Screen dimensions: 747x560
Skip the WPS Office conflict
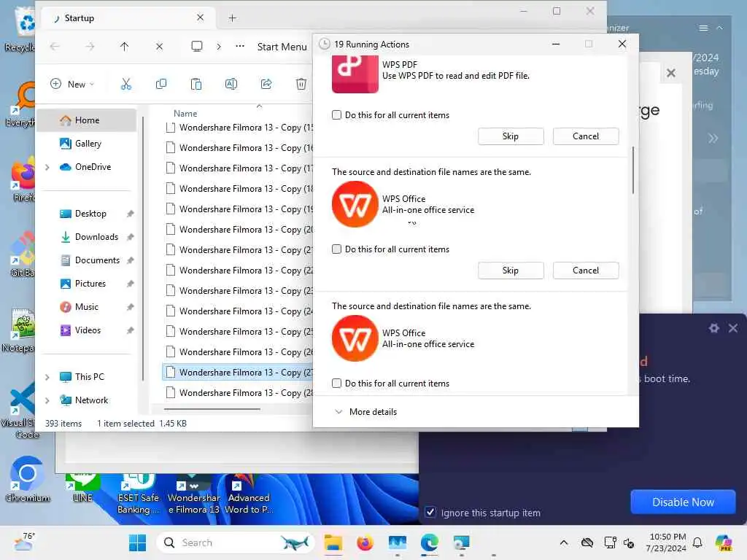click(x=510, y=271)
